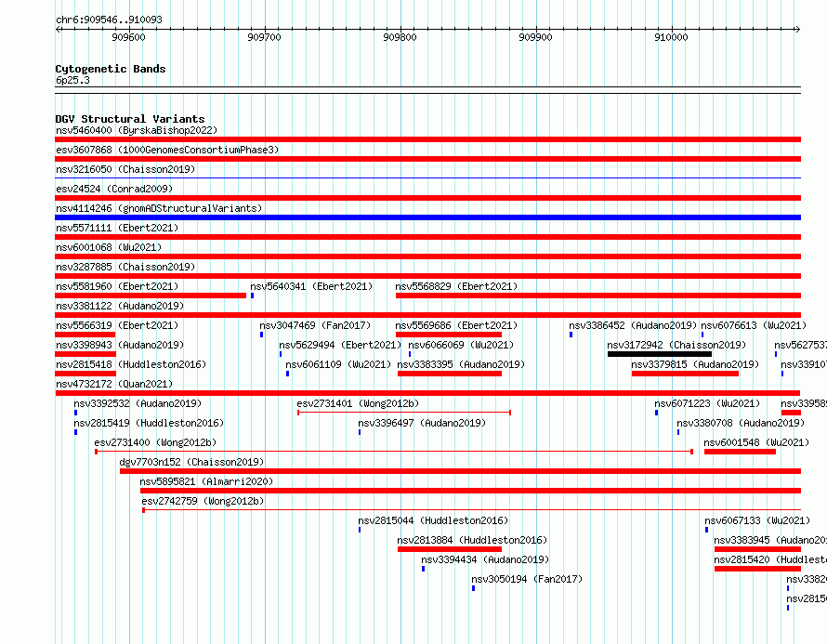Click the nsv6001068 (Wu2021) label
Screen dimensions: 827x644
coord(109,247)
